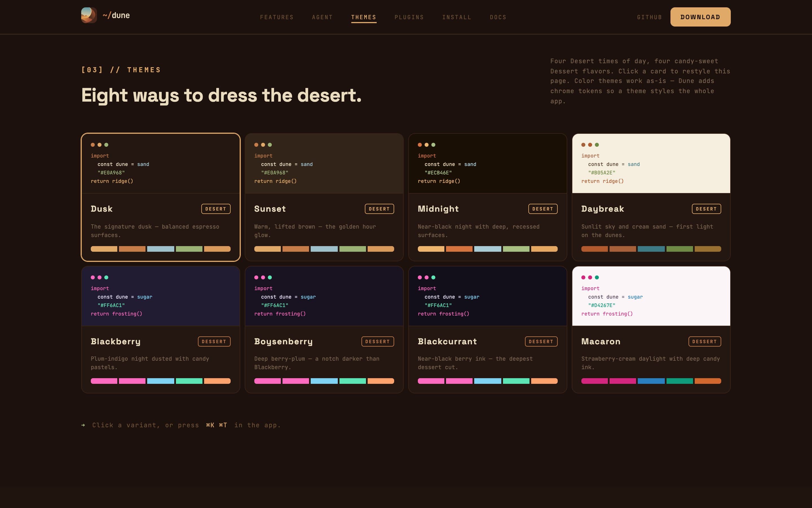Click the first sand swatch under Dusk
Viewport: 812px width, 508px height.
[x=104, y=249]
